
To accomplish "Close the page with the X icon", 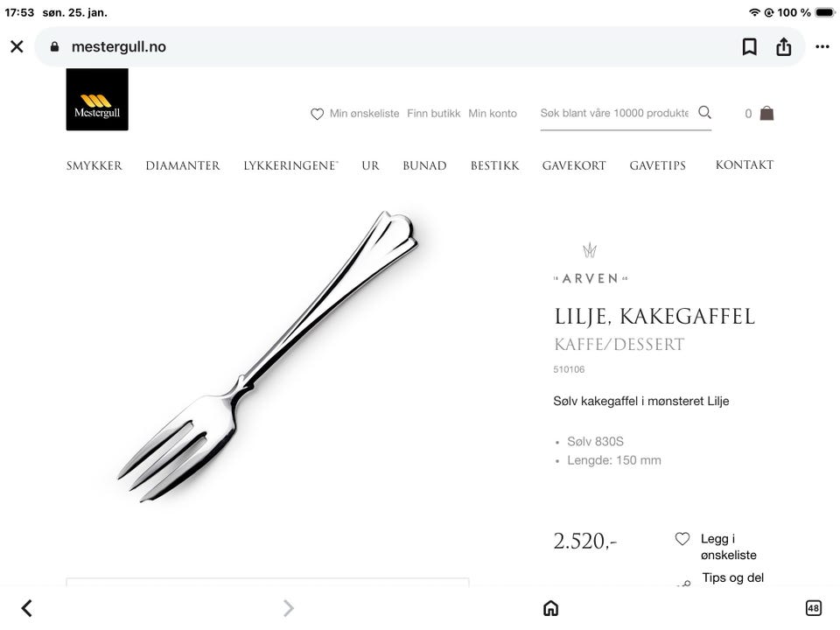I will [17, 46].
